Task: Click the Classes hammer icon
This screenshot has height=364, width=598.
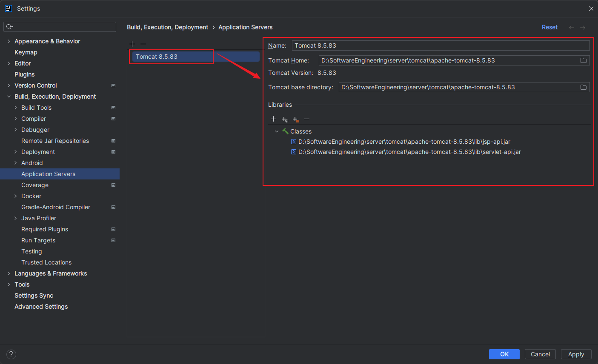Action: click(285, 131)
